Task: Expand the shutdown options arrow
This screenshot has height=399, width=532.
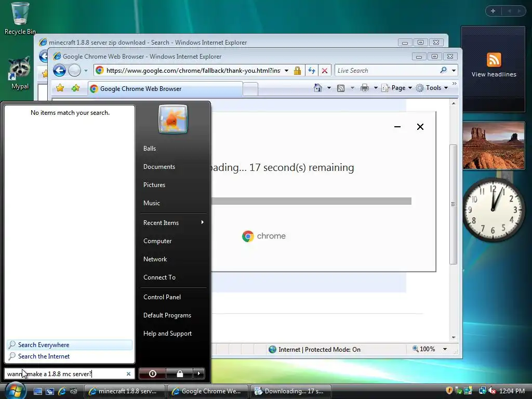Action: [x=199, y=374]
